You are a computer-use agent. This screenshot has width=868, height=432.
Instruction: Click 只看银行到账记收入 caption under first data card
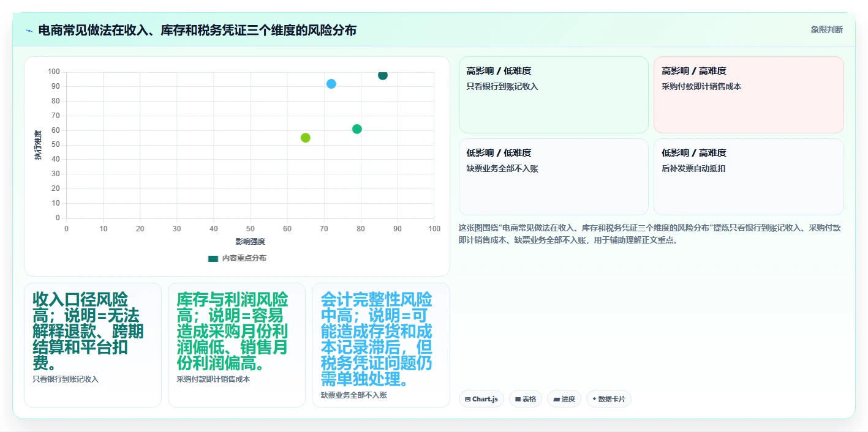point(66,379)
